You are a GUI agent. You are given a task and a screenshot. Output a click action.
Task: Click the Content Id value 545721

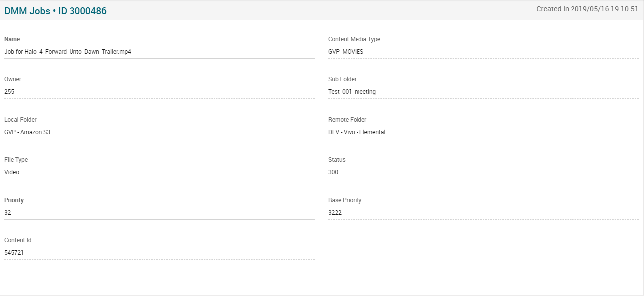pyautogui.click(x=14, y=253)
